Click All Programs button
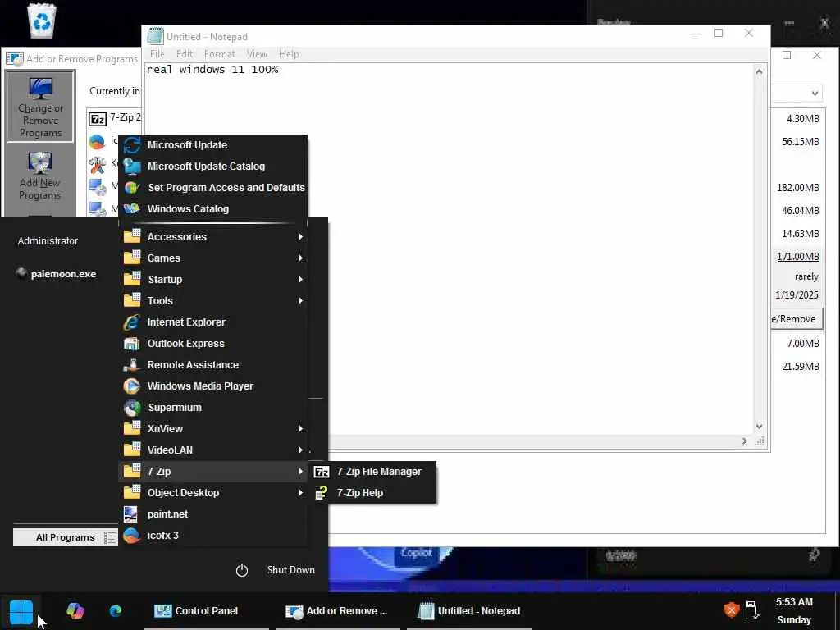The width and height of the screenshot is (840, 630). tap(66, 537)
